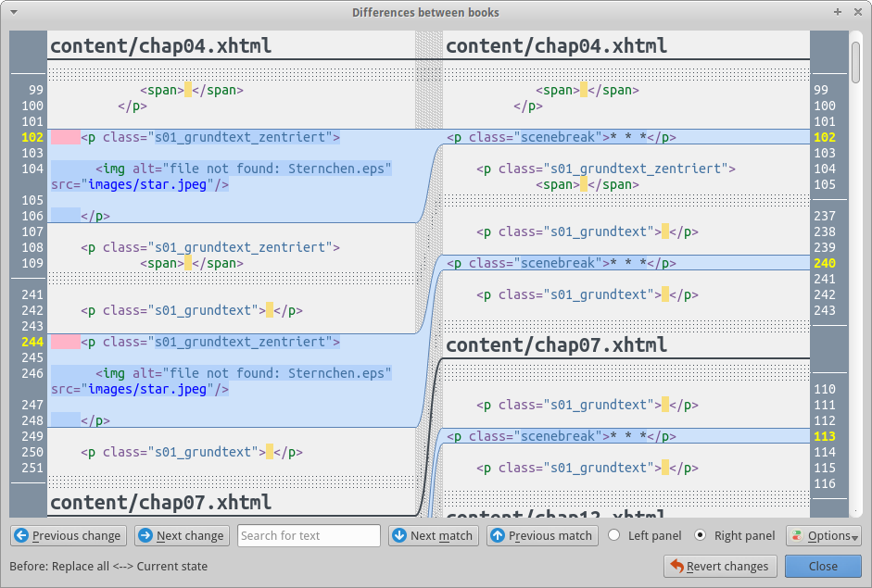Open the window menu arrow in title bar

pos(13,12)
